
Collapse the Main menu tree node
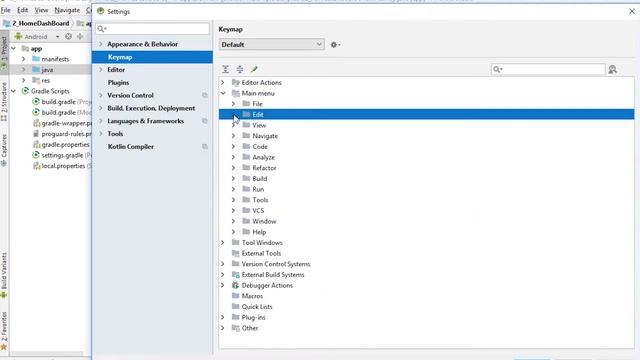(223, 93)
